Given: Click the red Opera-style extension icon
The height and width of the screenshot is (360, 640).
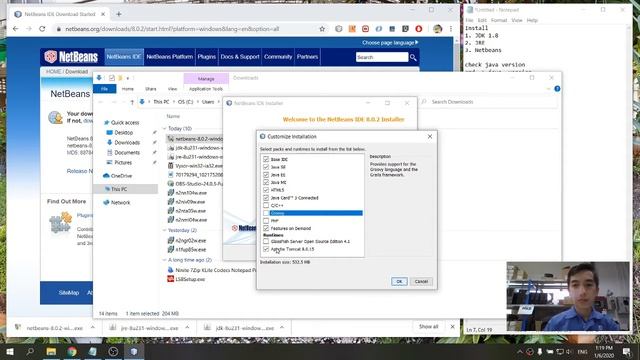Looking at the screenshot, I should 419,29.
